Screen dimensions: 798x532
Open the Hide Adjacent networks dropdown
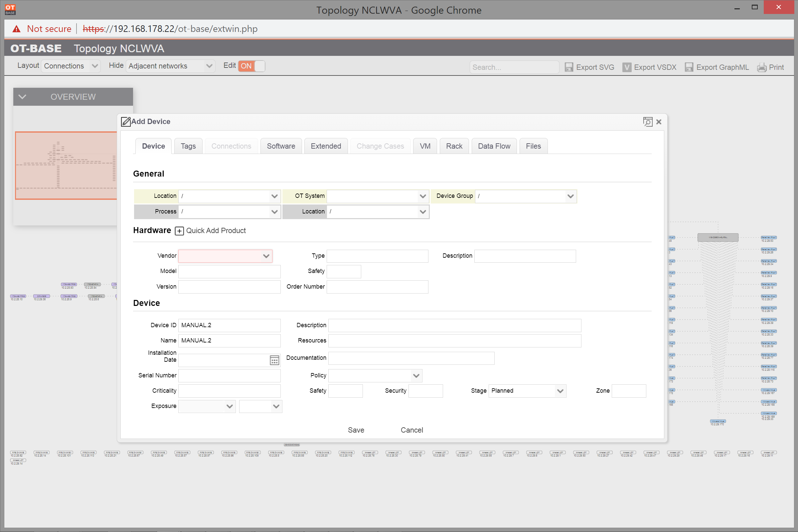tap(171, 66)
